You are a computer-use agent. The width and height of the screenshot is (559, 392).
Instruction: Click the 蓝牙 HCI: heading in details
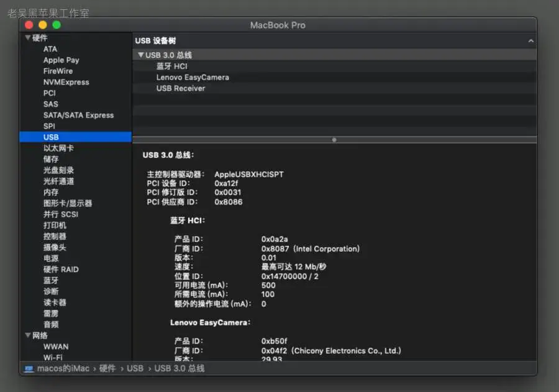(x=188, y=221)
